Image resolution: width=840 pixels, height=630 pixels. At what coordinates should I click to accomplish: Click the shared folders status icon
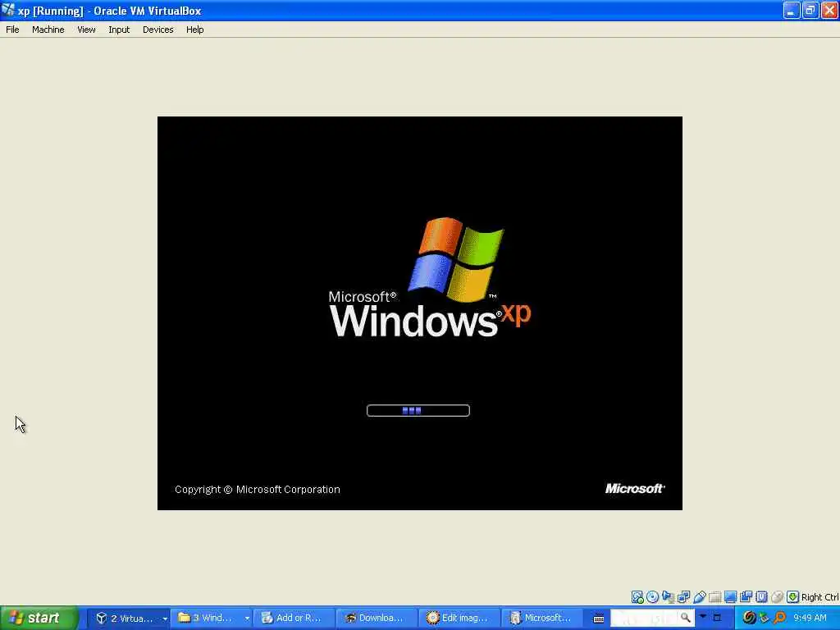714,597
